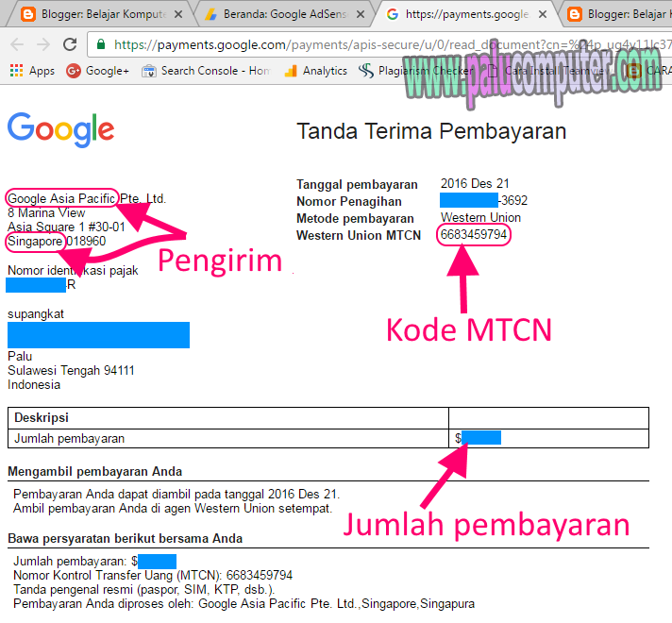The image size is (672, 623).
Task: Click the Western Union MTCN label
Action: coord(359,235)
